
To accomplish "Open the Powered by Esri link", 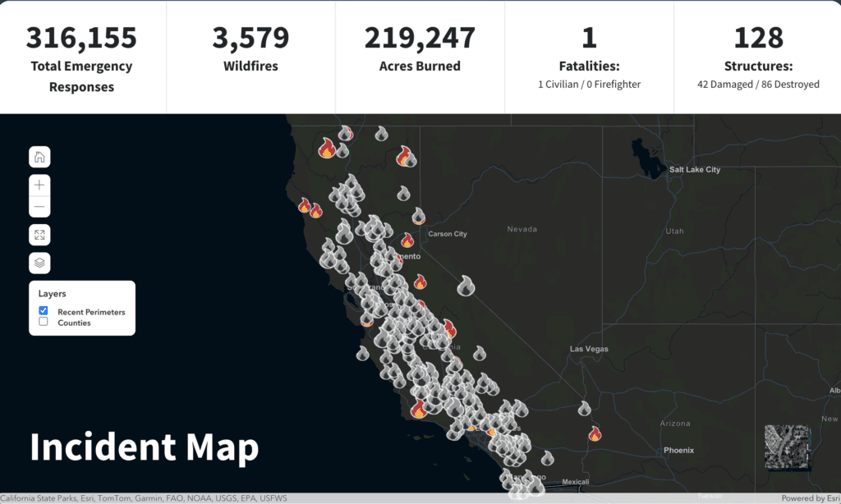I will click(x=809, y=498).
